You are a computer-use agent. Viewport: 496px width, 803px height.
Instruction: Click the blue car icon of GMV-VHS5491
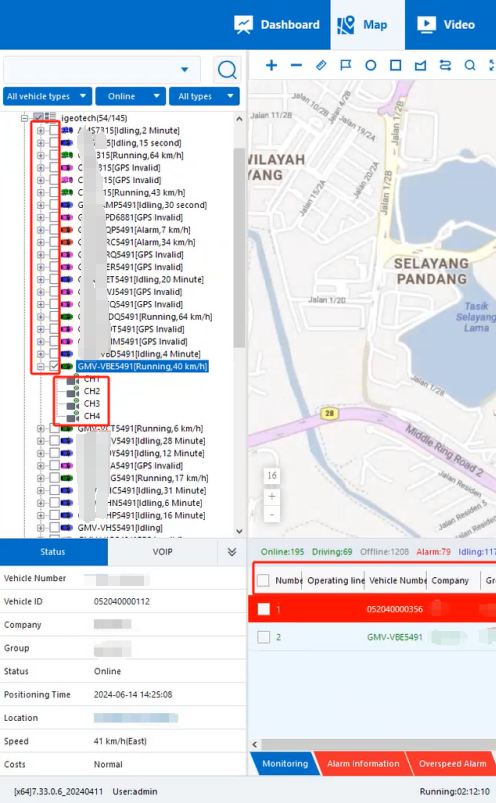67,527
